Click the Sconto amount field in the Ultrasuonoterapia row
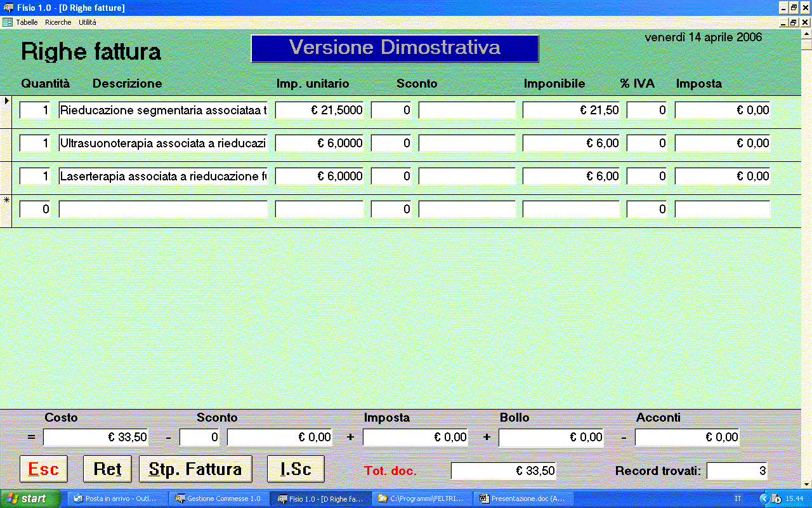 467,144
